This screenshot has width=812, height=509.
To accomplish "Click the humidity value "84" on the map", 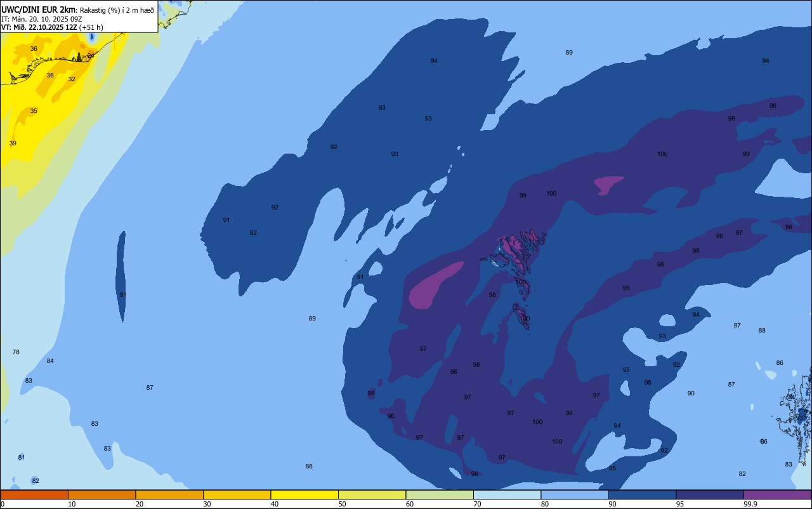I will [50, 361].
